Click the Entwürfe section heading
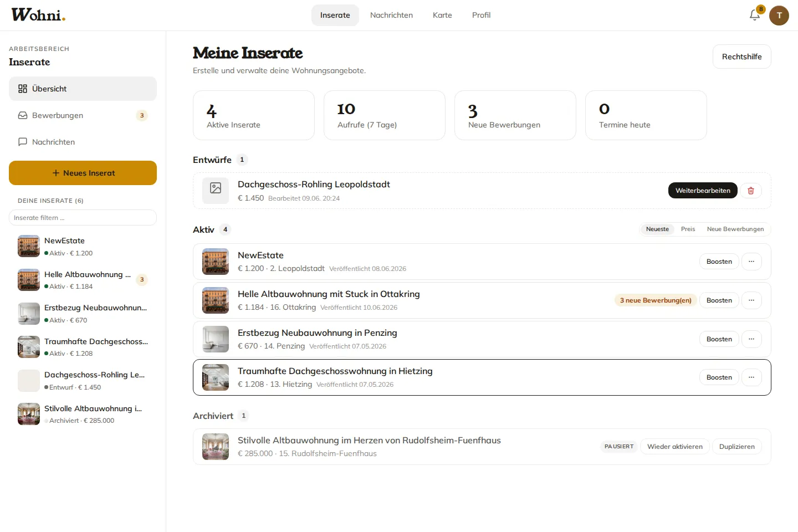Screen dimensions: 798x532 tap(212, 160)
